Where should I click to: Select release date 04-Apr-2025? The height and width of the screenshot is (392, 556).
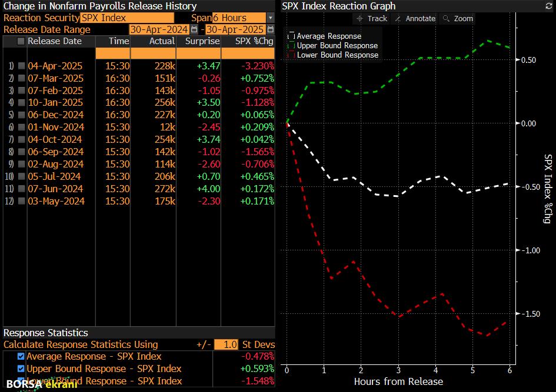point(55,66)
